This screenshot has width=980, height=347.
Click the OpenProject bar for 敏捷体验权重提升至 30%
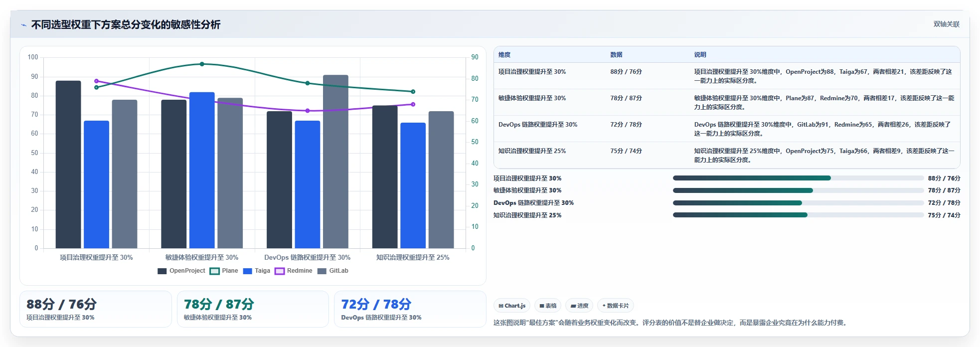click(174, 174)
